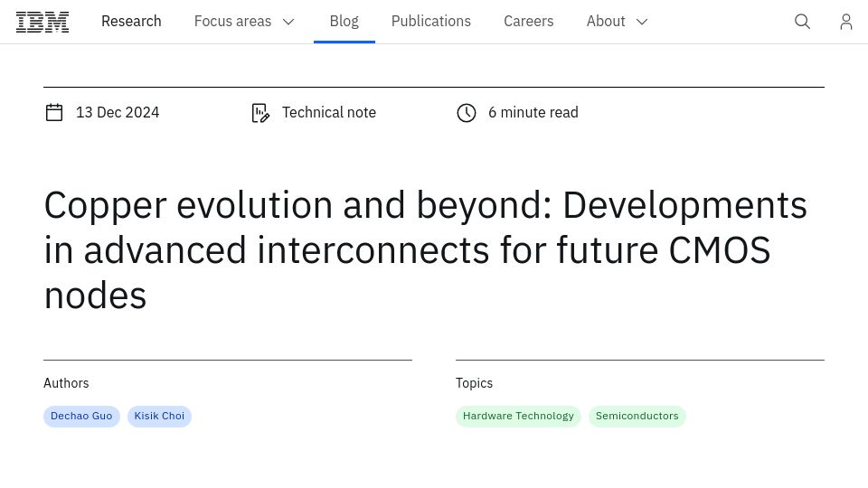Click the IBM logo
The height and width of the screenshot is (488, 868).
pos(42,22)
